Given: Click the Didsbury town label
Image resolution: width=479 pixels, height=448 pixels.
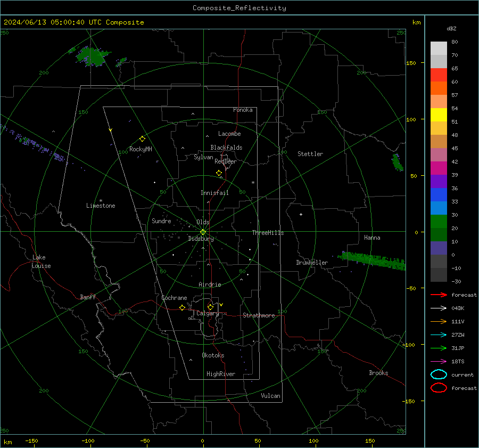Looking at the screenshot, I should coord(201,239).
